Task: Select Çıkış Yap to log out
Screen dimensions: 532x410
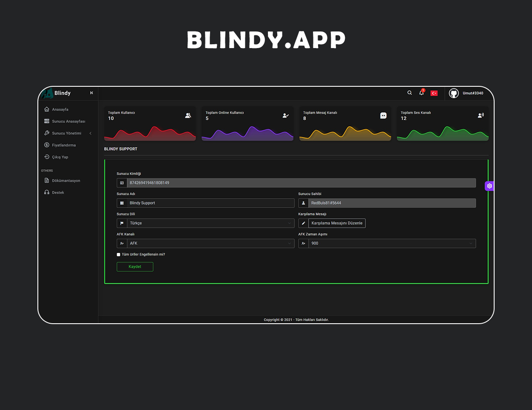Action: tap(60, 157)
